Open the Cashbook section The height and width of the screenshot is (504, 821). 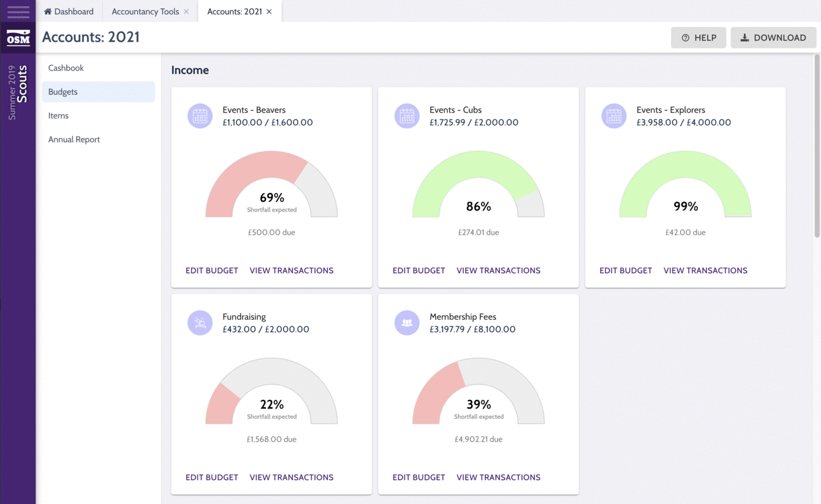pyautogui.click(x=66, y=68)
